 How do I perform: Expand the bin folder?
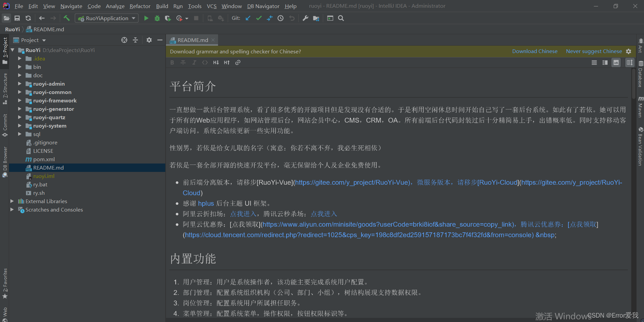(19, 67)
